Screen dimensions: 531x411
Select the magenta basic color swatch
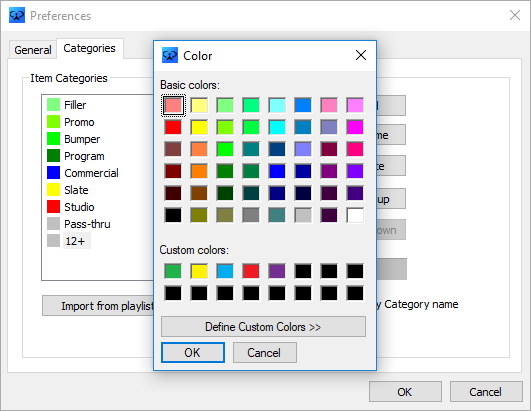(355, 127)
